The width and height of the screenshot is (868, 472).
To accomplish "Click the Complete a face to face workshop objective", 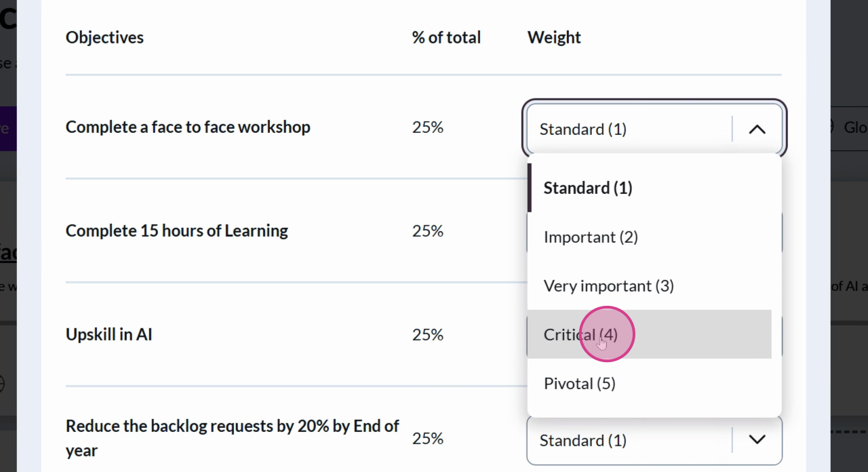I will coord(188,127).
